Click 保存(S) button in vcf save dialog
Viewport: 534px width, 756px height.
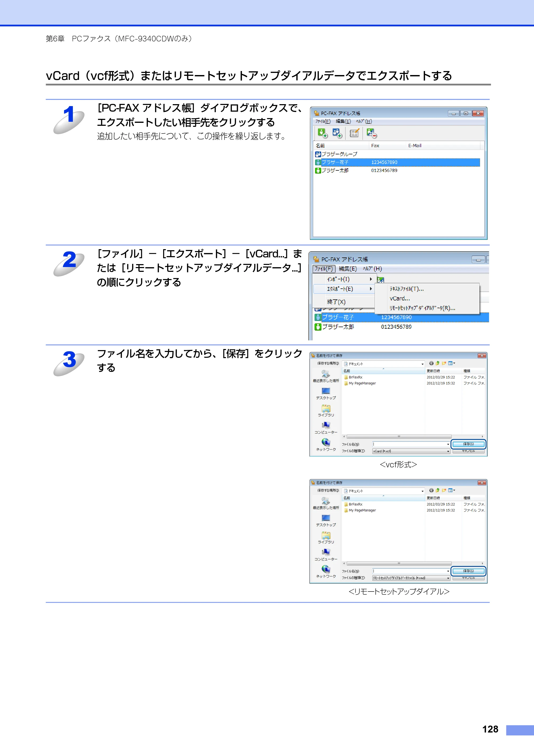pos(469,444)
